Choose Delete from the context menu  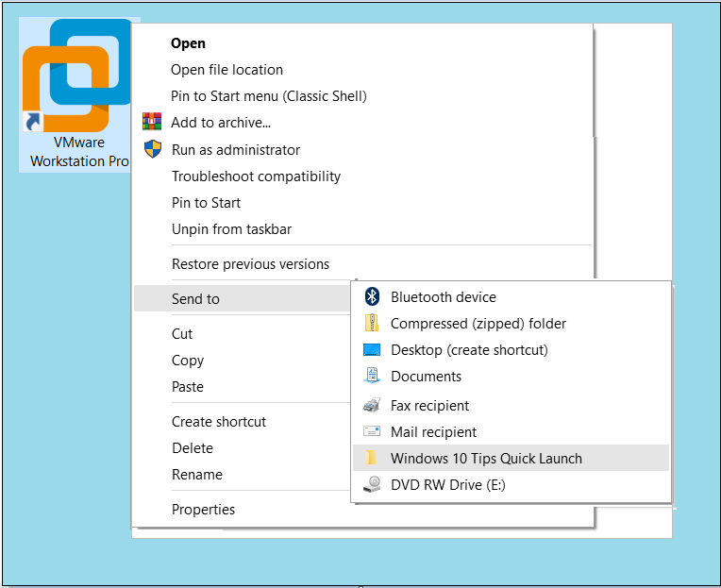coord(243,448)
